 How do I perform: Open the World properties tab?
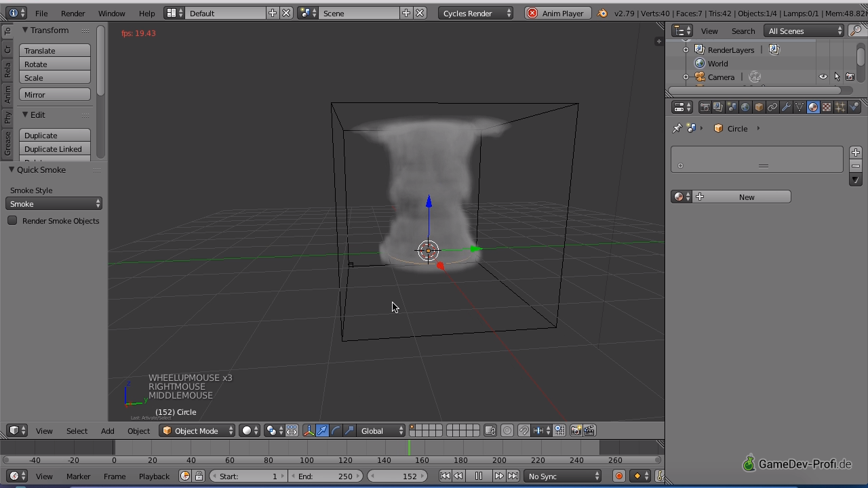(x=745, y=107)
